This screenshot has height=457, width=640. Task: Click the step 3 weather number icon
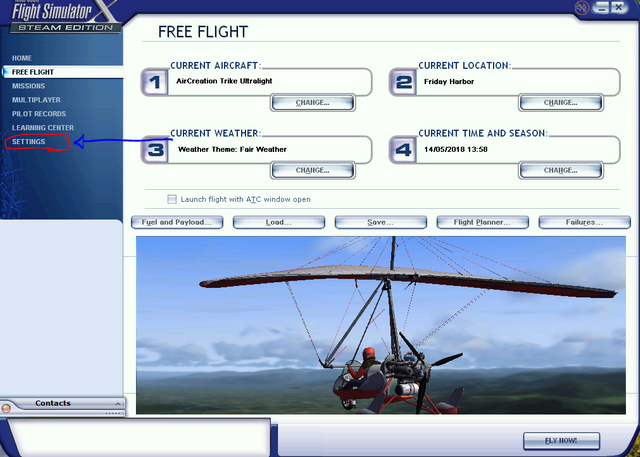[x=155, y=150]
